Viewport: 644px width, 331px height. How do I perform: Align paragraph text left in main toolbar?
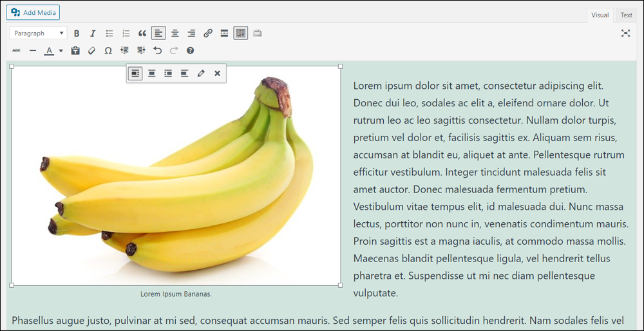(x=158, y=33)
